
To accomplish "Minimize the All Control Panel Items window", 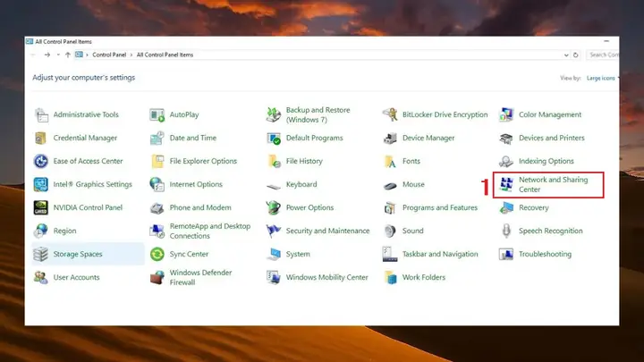I will pos(606,41).
